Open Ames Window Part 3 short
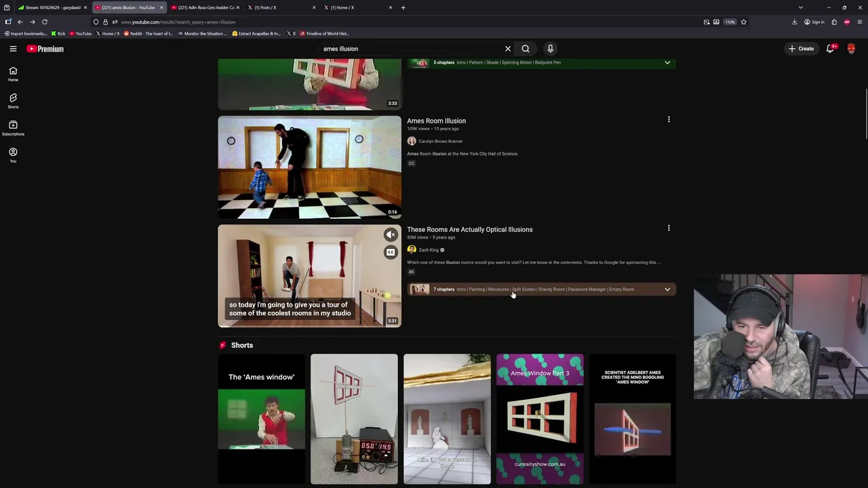This screenshot has width=868, height=488. tap(540, 419)
